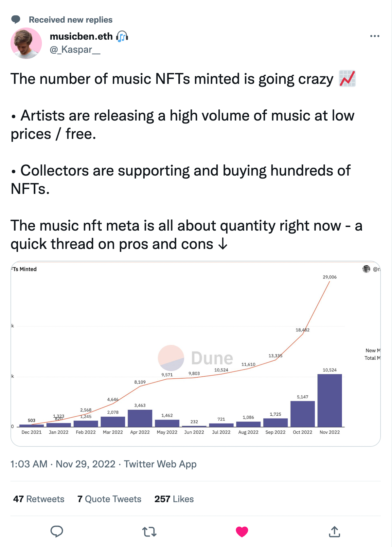Click the musicben.eth profile avatar

(26, 43)
